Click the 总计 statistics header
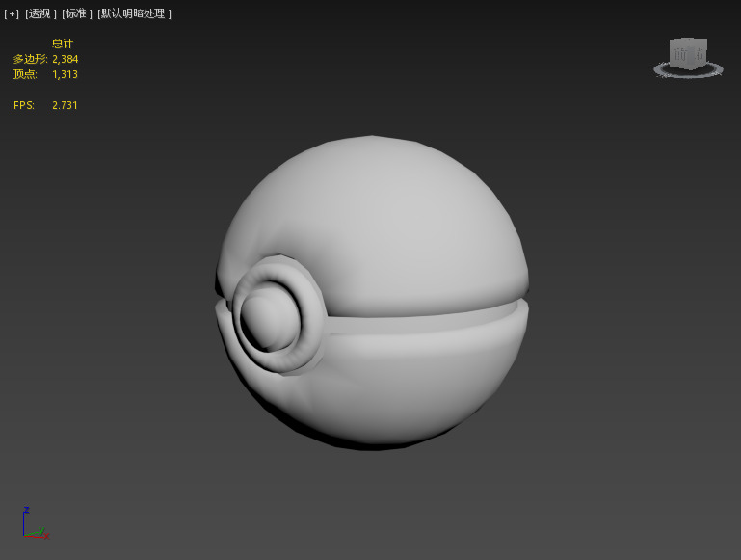Screen dimensions: 741x560 point(63,44)
